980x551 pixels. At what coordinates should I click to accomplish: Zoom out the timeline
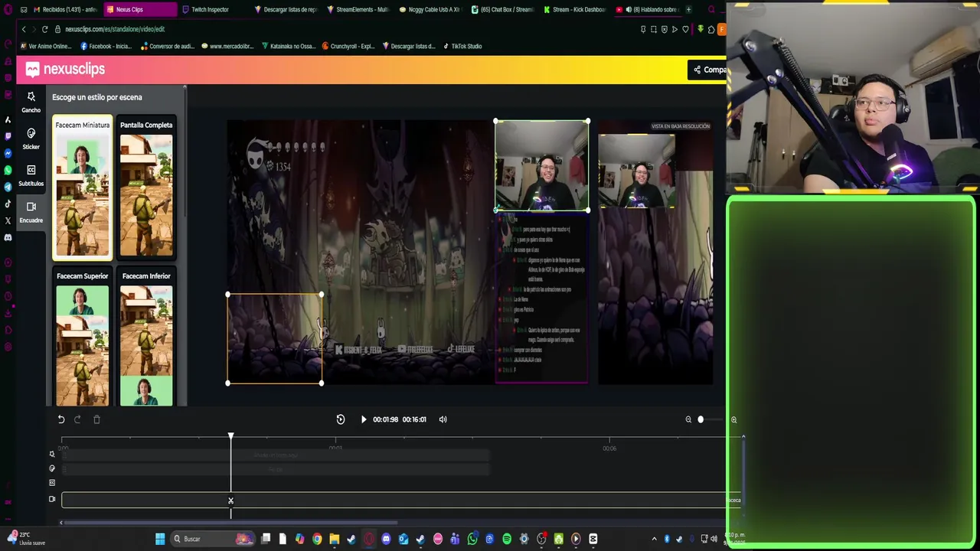(x=688, y=419)
